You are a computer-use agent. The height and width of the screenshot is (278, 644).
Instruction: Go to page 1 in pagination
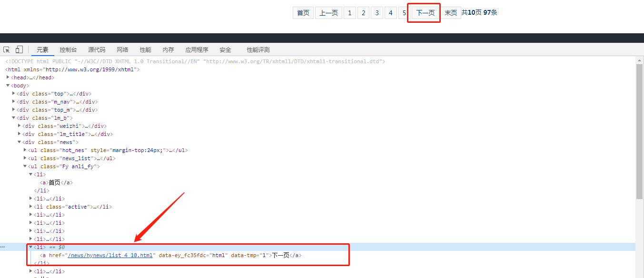[x=349, y=13]
